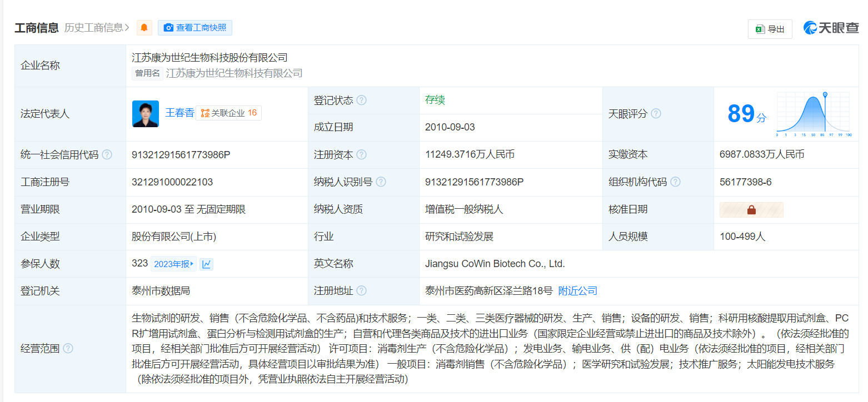Select registration number 321291000022103
This screenshot has height=402, width=868.
click(172, 182)
